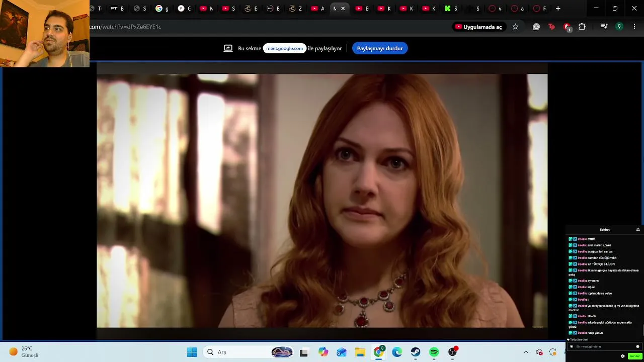Click the Uygulamada aç button
Image resolution: width=644 pixels, height=362 pixels.
(x=478, y=27)
